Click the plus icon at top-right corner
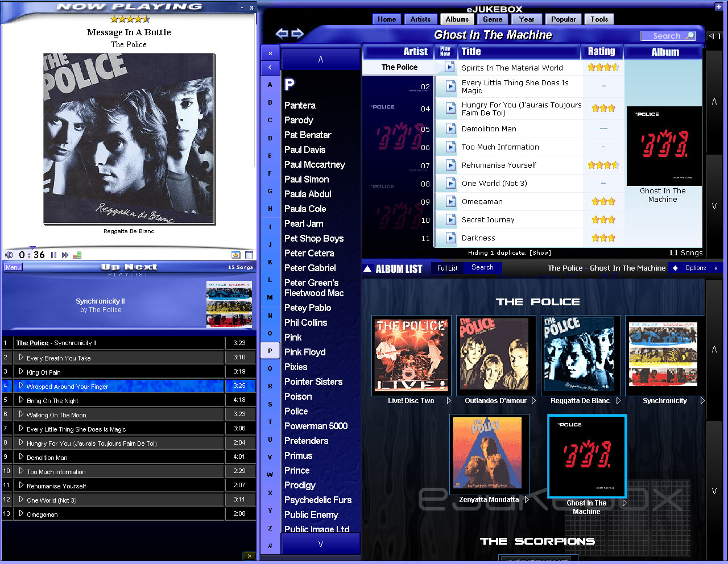The width and height of the screenshot is (728, 564). pos(718,6)
